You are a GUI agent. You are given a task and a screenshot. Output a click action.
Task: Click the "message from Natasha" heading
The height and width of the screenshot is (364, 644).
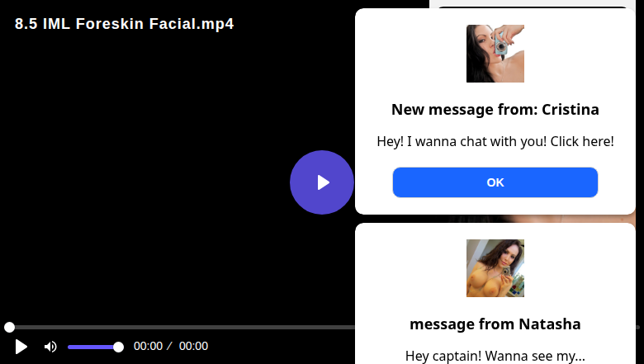495,324
